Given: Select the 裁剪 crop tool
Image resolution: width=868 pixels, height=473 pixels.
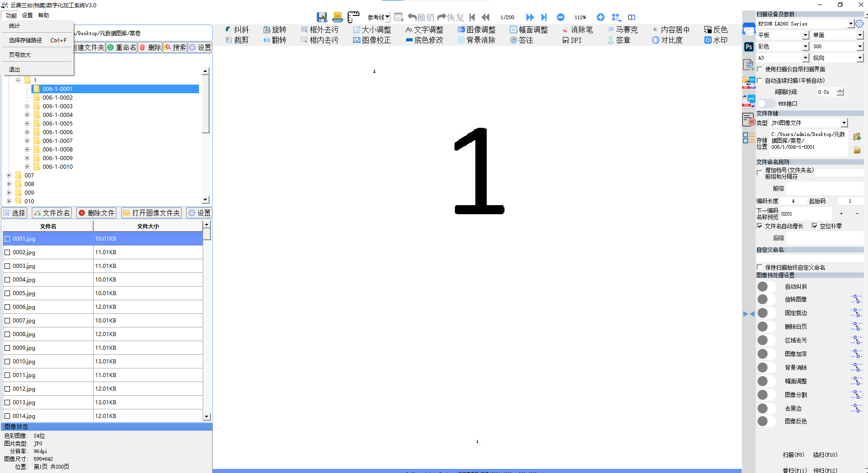Looking at the screenshot, I should tap(237, 40).
